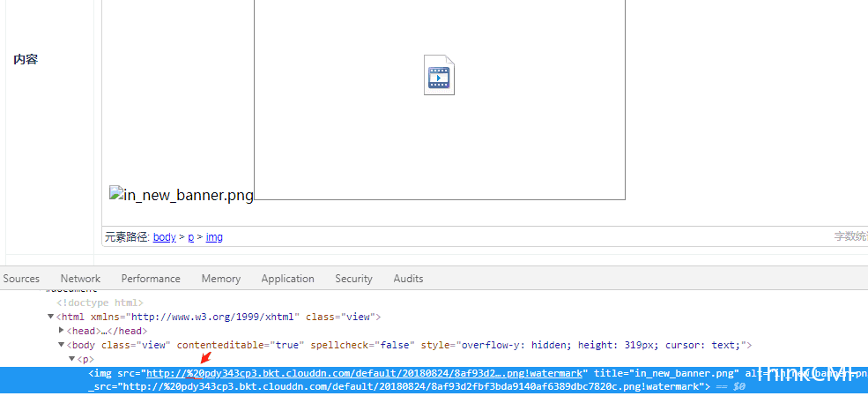
Task: Open the Performance tab in DevTools
Action: point(151,279)
